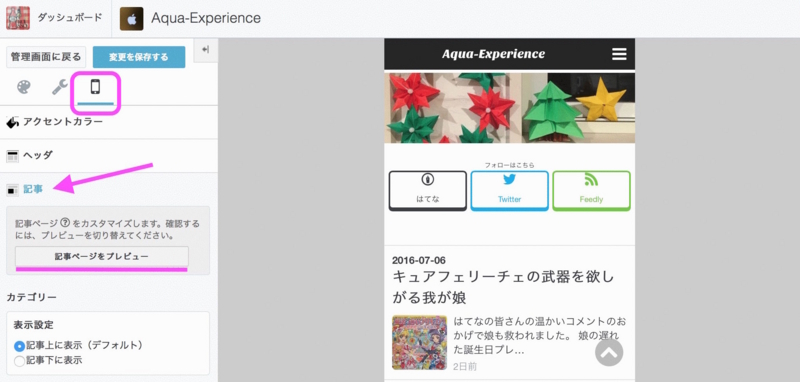Click the Feedly follow button
This screenshot has width=800, height=382.
click(x=591, y=191)
